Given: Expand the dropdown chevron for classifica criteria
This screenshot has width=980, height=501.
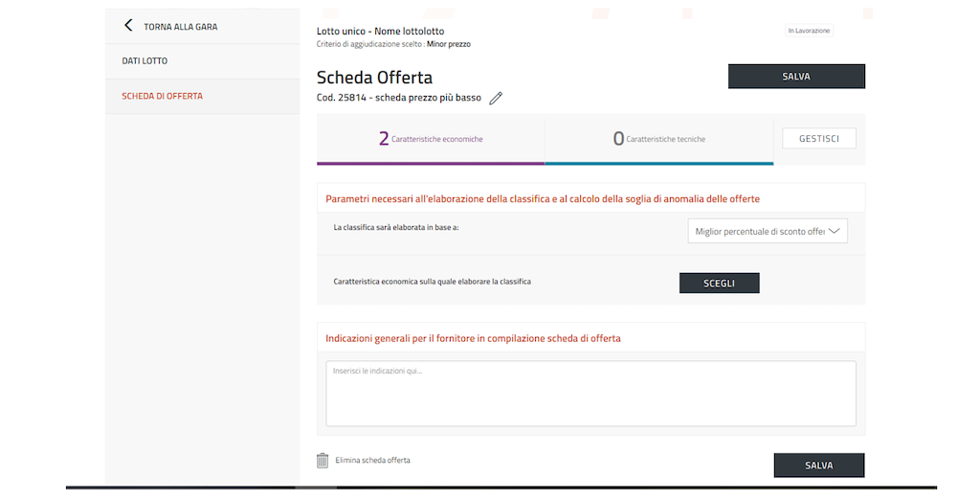Looking at the screenshot, I should coord(834,231).
